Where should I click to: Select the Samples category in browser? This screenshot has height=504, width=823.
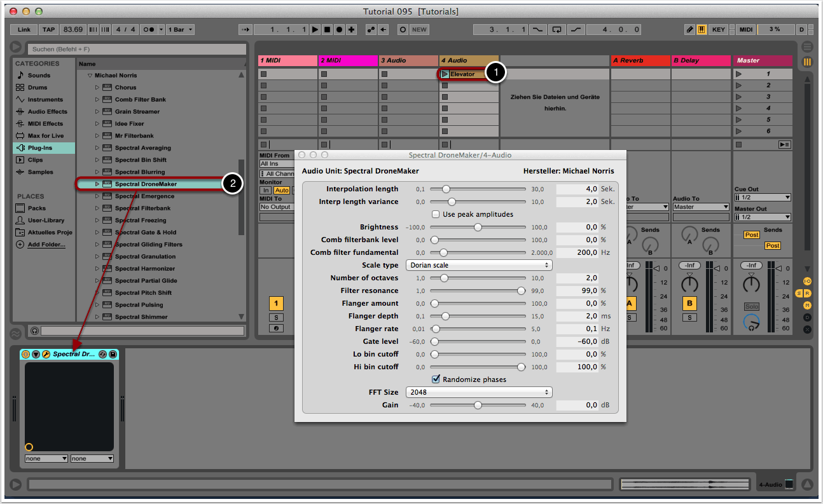point(40,172)
